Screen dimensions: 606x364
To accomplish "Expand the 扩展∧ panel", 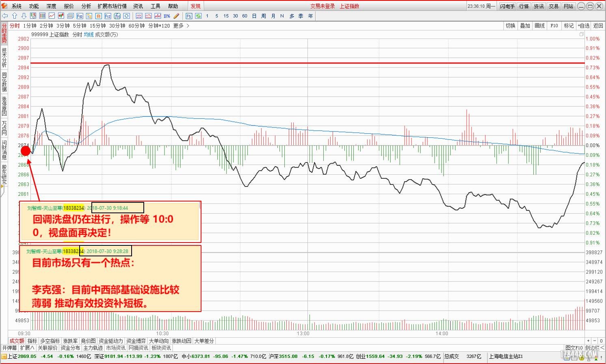I will click(x=27, y=348).
